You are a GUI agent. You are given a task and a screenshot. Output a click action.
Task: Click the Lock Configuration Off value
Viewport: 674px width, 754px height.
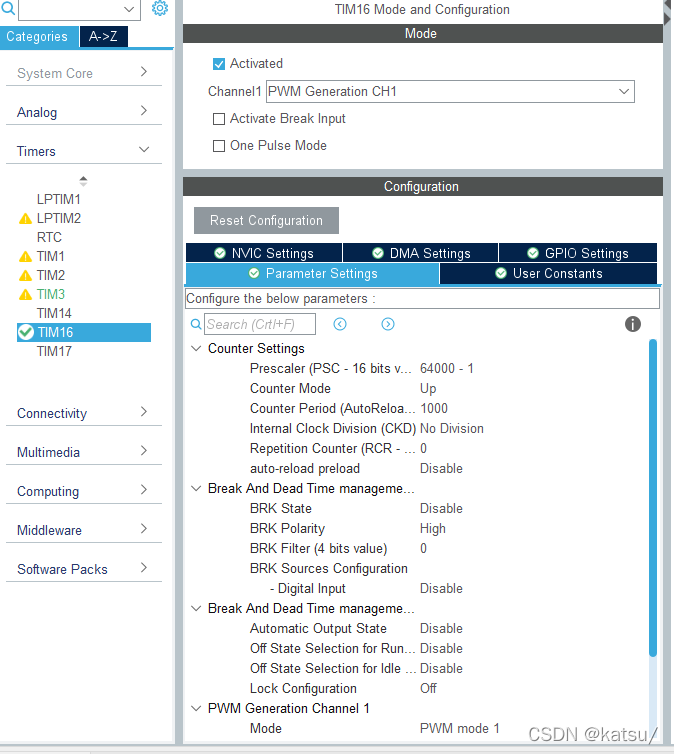tap(428, 689)
